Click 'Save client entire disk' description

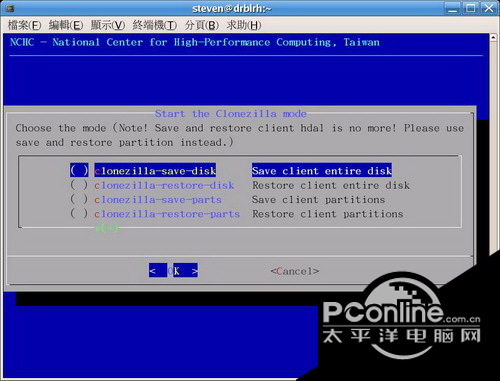coord(322,171)
